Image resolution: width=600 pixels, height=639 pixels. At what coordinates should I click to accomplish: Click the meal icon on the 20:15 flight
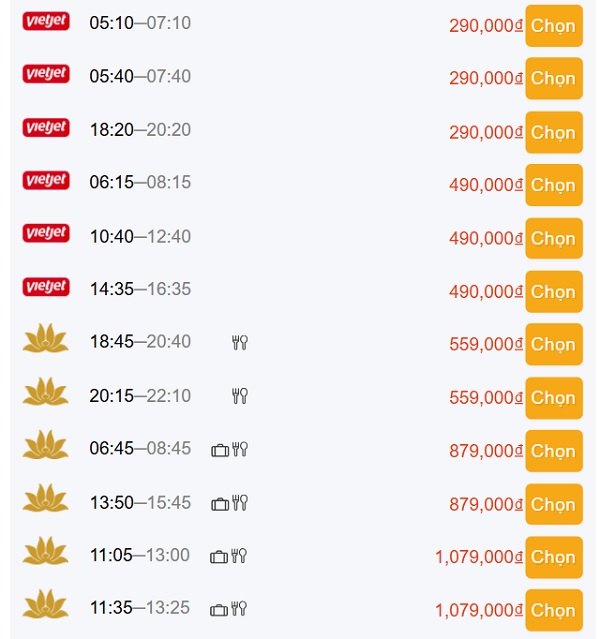[x=239, y=396]
